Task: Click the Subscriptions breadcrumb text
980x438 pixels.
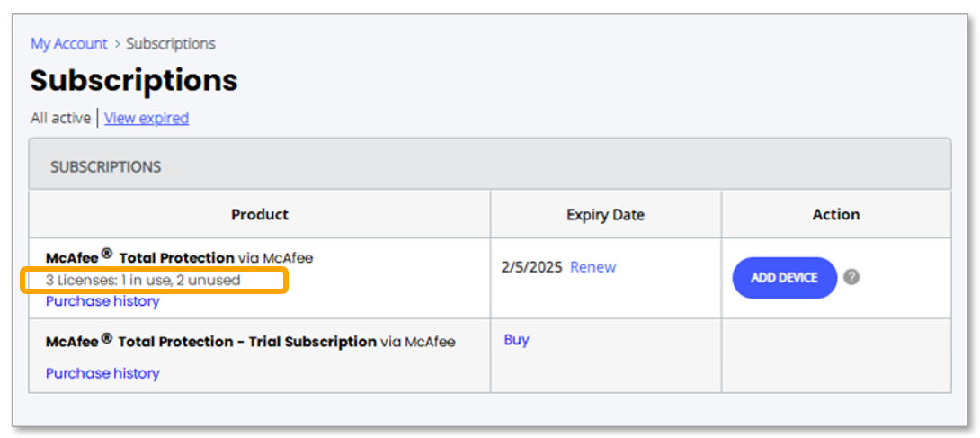Action: point(171,43)
